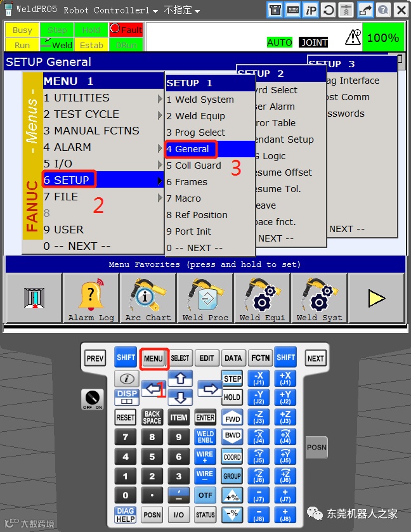Click the ENTER key

tap(205, 417)
